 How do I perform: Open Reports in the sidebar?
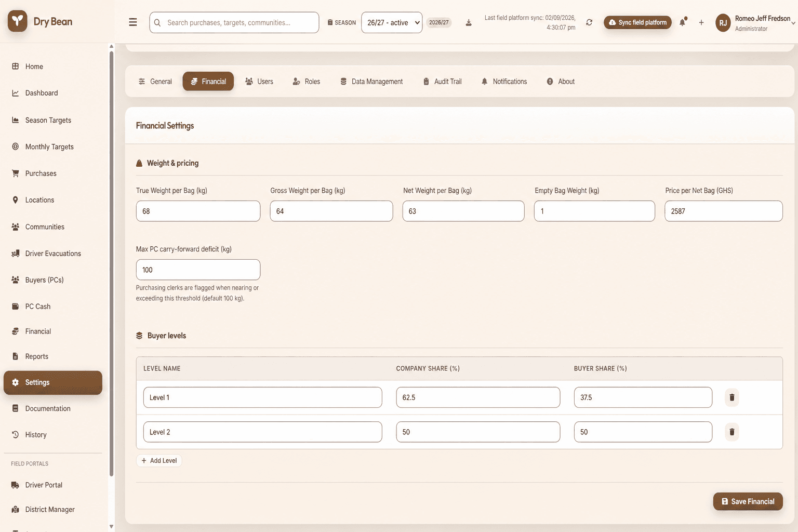tap(53, 356)
